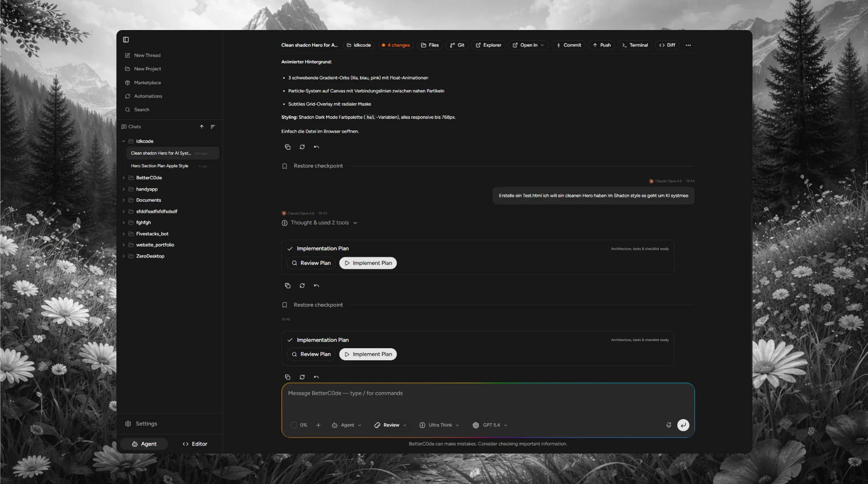Collapse the idkcode folder in Chats

coord(123,141)
